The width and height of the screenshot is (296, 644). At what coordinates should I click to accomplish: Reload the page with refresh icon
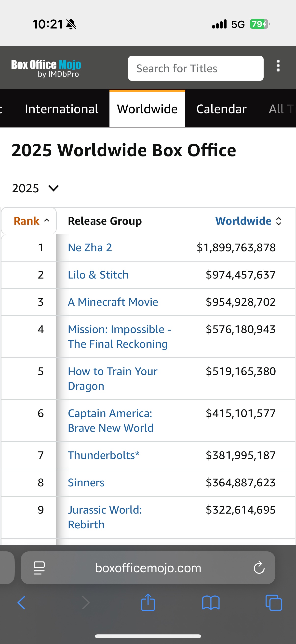[259, 567]
